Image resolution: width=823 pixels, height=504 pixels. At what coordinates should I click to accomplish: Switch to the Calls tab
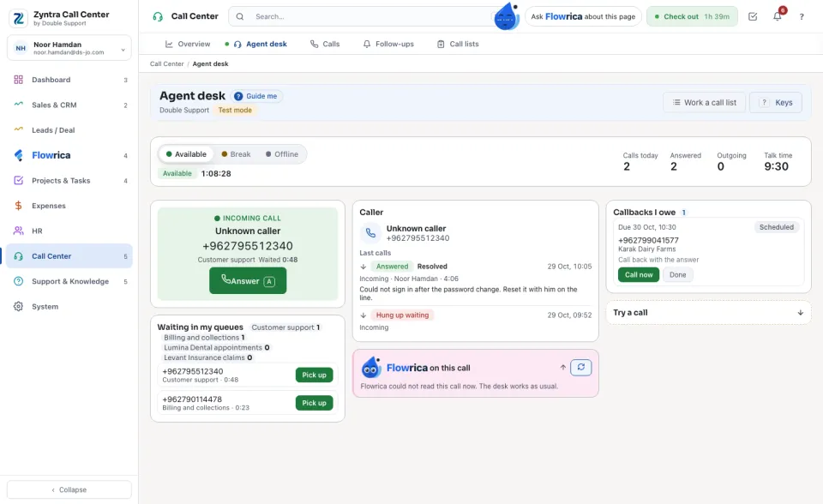325,44
